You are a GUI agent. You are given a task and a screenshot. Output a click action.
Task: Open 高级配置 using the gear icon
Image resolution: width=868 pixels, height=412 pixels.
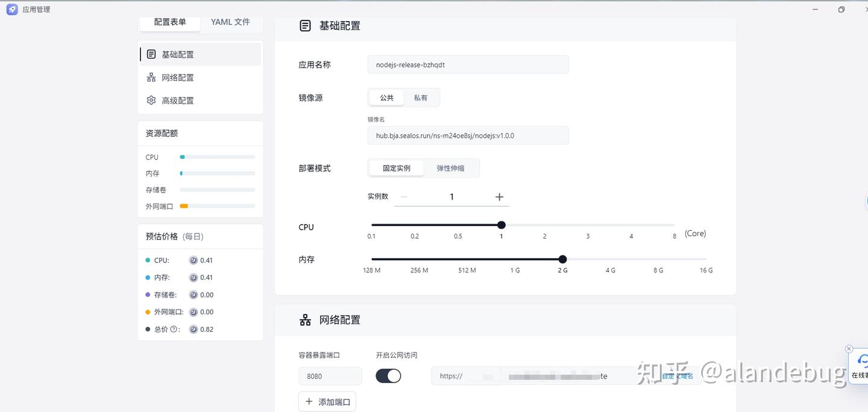151,100
